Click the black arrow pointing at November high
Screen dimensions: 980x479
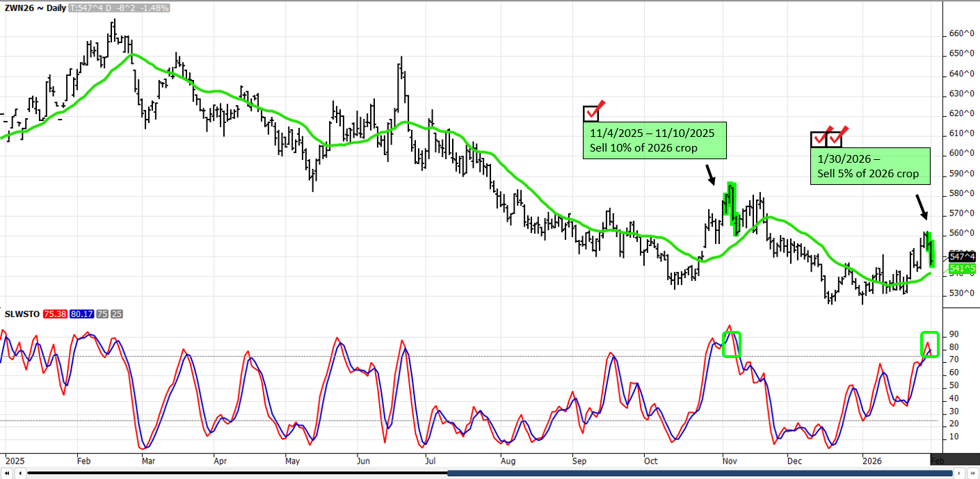point(709,174)
